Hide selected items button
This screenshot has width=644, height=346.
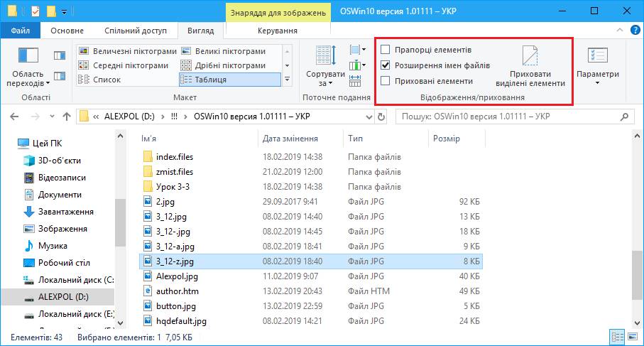[530, 67]
